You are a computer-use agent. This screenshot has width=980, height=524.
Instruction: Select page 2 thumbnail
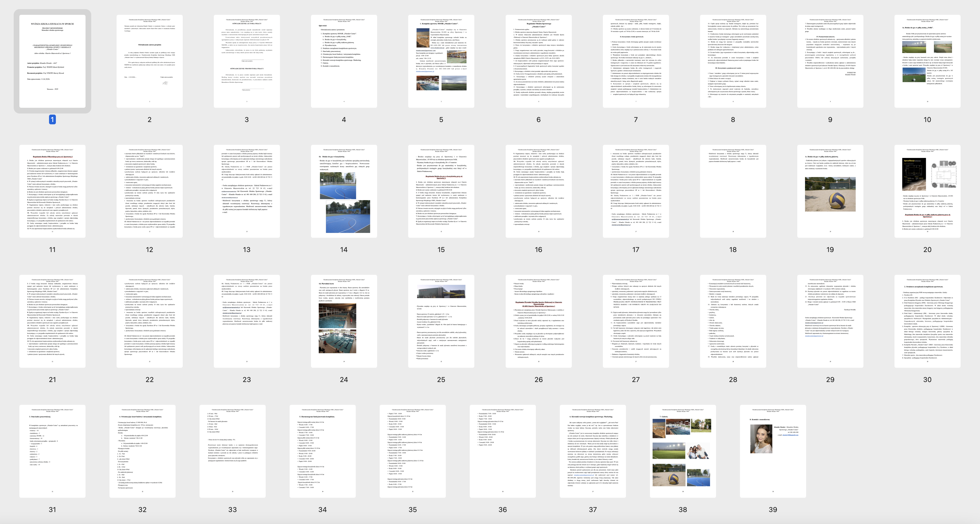click(x=150, y=61)
